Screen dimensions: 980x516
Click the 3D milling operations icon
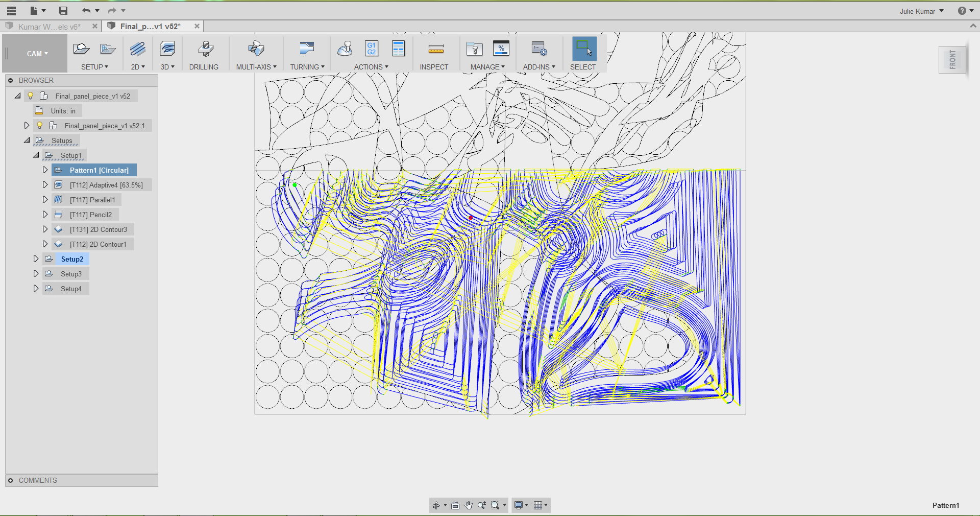pyautogui.click(x=167, y=49)
